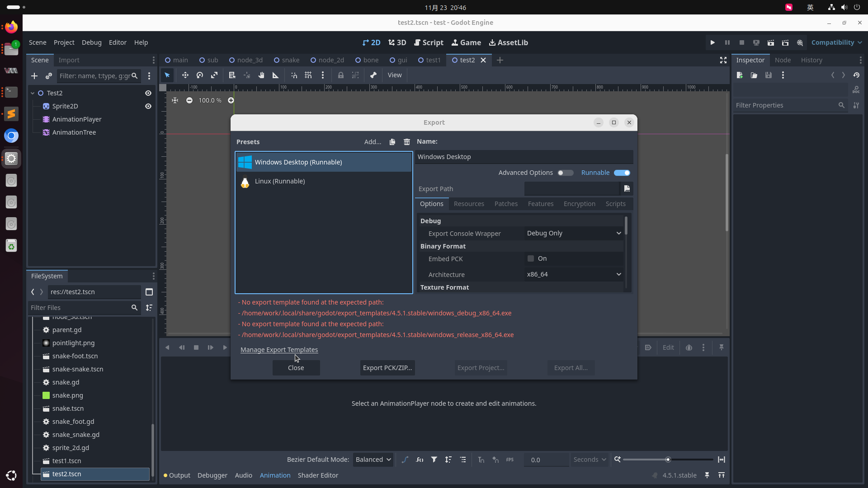
Task: Open the Architecture x86_64 dropdown
Action: (574, 274)
